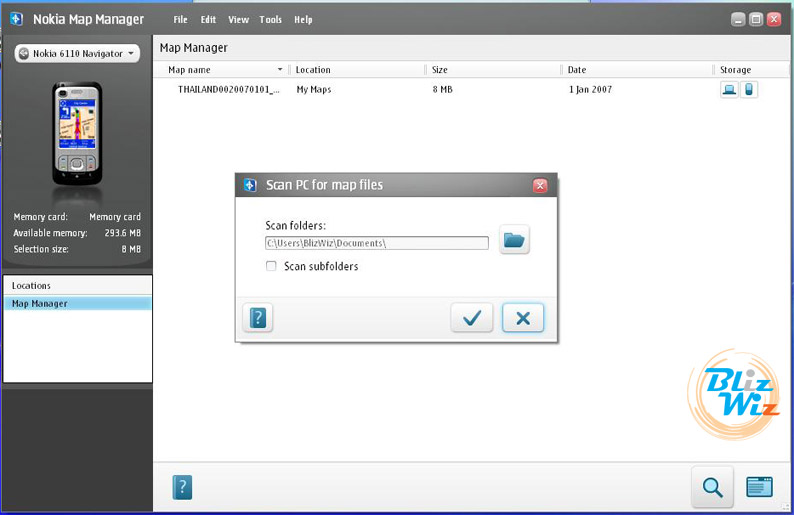This screenshot has width=794, height=515.
Task: Select Map Manager in Locations list
Action: tap(77, 303)
